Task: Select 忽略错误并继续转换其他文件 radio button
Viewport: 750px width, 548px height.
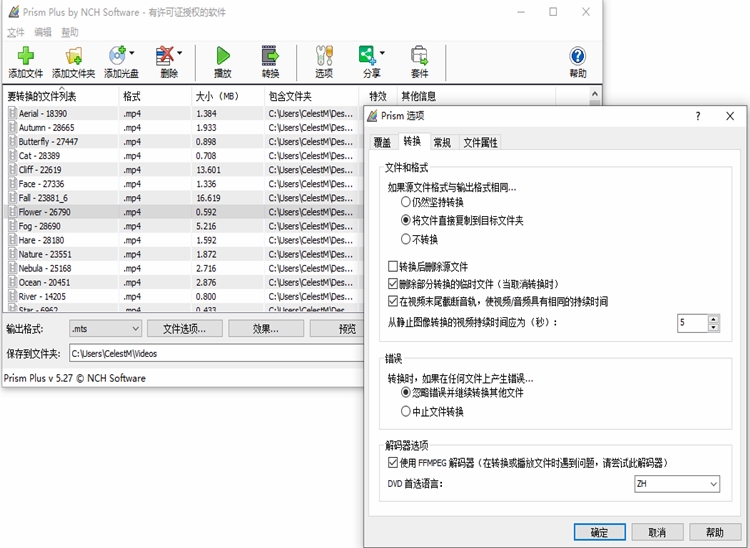Action: [406, 393]
